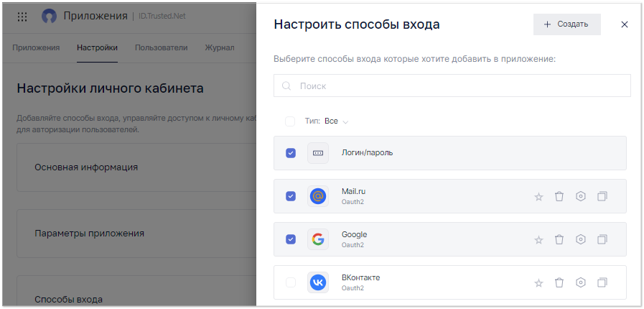Open the apps grid menu icon
The width and height of the screenshot is (644, 309).
pyautogui.click(x=22, y=17)
